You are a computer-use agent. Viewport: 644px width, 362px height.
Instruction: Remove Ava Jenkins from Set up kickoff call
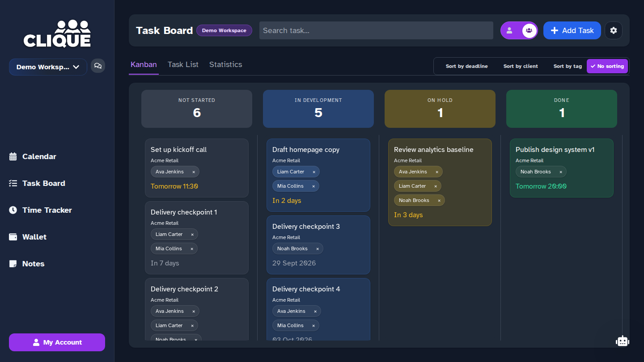click(194, 172)
